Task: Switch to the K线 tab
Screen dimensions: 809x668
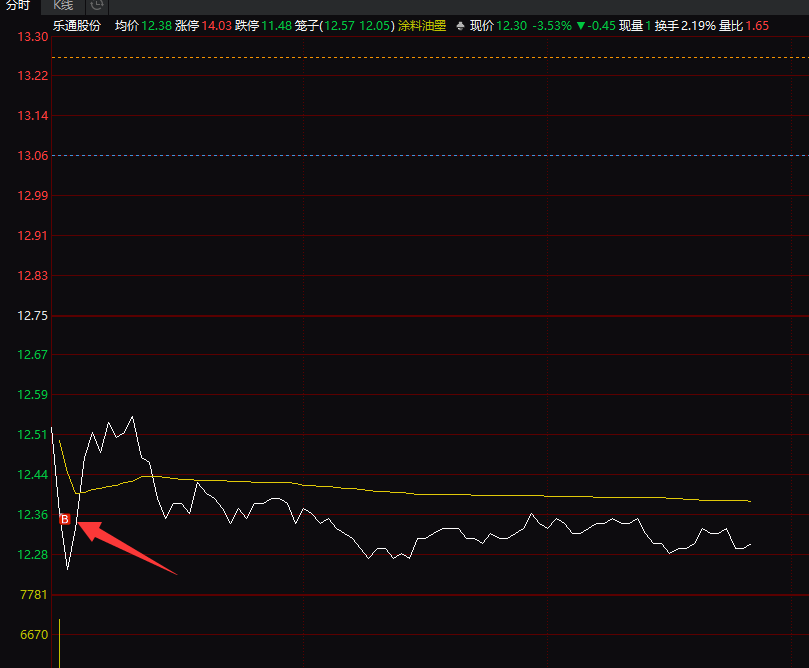Action: click(x=63, y=6)
